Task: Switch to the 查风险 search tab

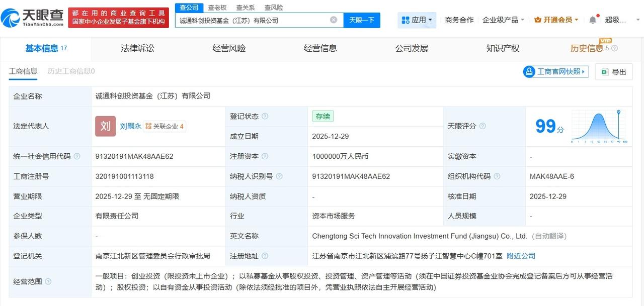Action: pos(273,8)
